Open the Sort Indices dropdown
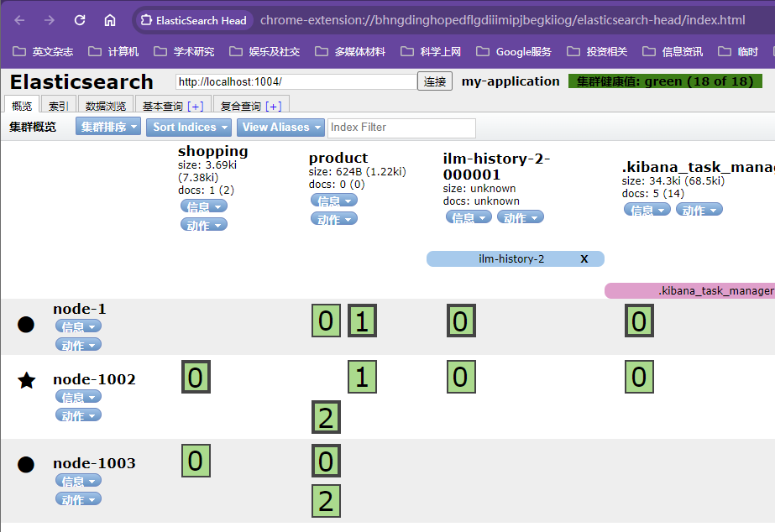The image size is (775, 532). point(189,127)
